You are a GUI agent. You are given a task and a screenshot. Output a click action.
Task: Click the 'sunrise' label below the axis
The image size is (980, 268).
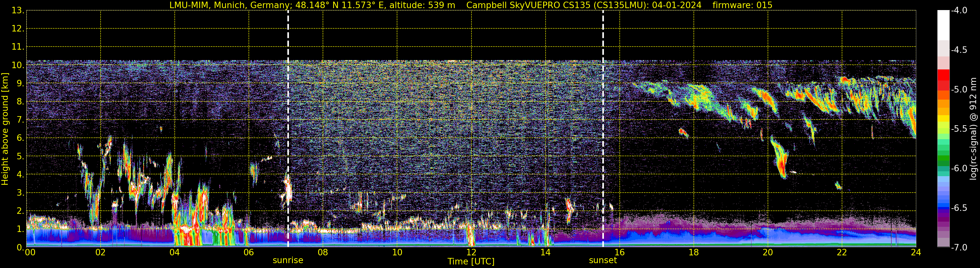point(288,261)
